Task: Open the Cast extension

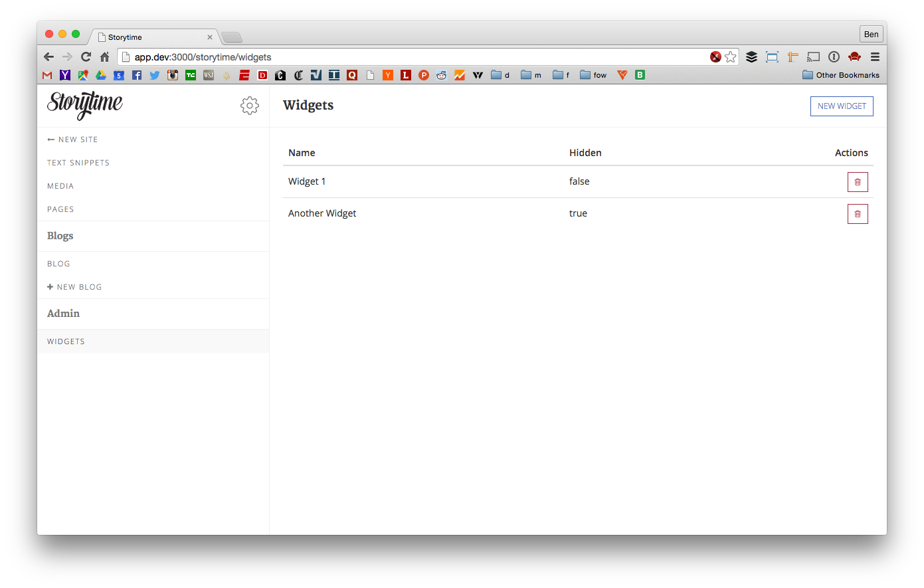Action: [813, 57]
